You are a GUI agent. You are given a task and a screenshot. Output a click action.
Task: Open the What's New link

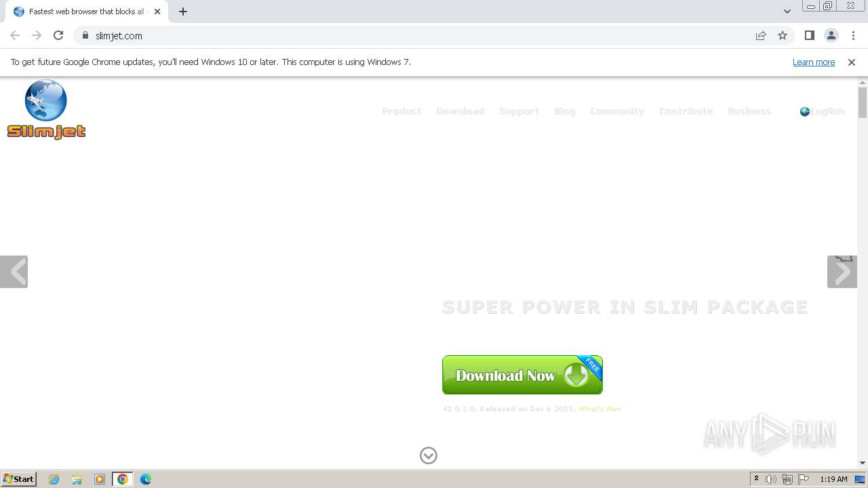[599, 409]
